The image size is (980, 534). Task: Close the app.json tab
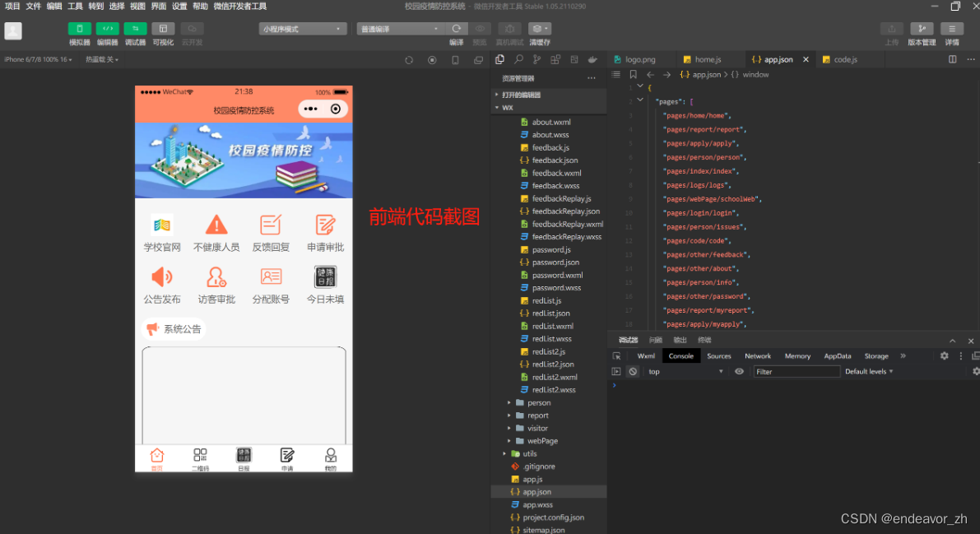pos(806,59)
